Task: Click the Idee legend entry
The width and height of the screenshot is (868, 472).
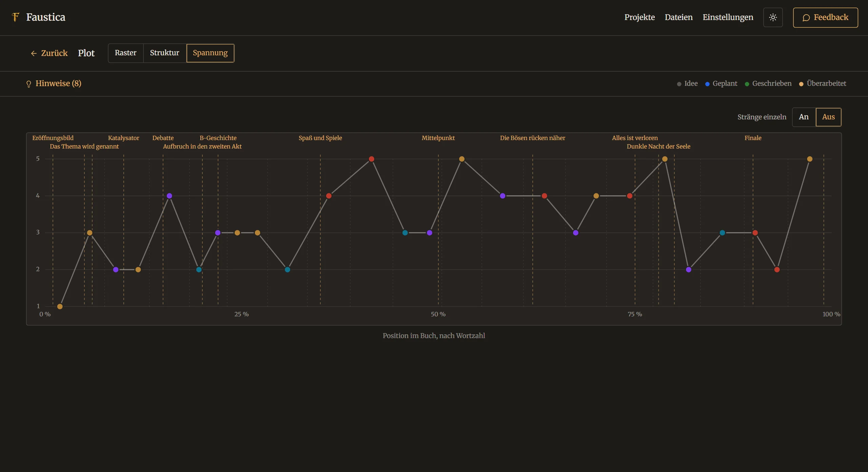Action: (687, 83)
